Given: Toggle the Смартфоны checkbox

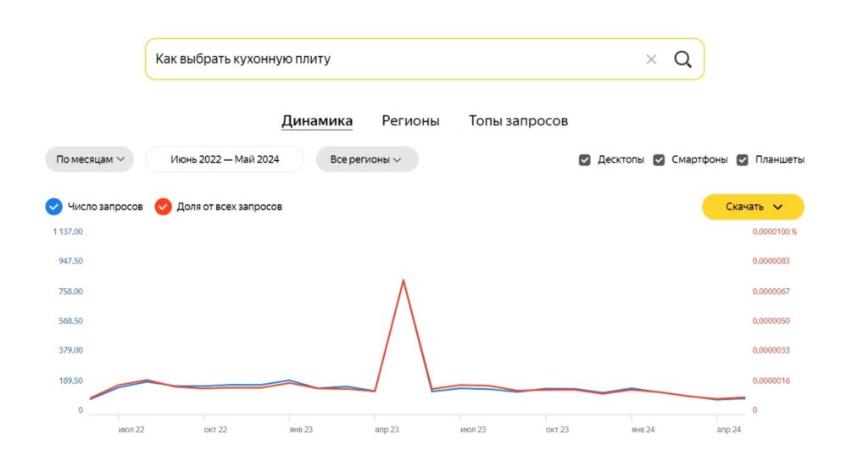Looking at the screenshot, I should (659, 160).
